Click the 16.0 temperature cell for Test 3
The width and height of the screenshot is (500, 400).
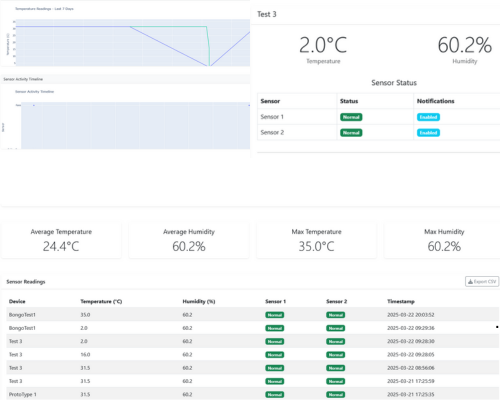(85, 355)
